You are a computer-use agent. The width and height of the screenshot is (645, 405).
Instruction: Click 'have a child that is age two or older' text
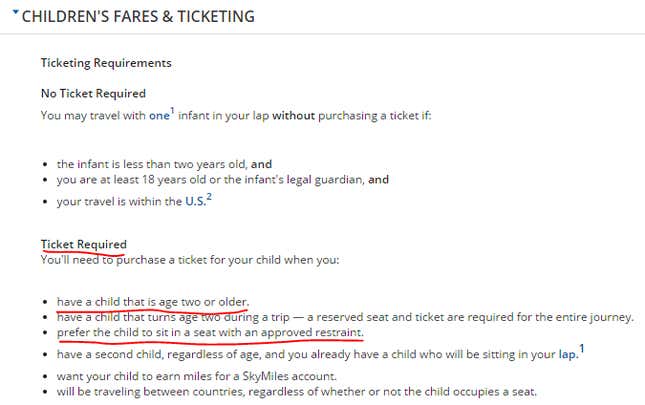[x=153, y=302]
